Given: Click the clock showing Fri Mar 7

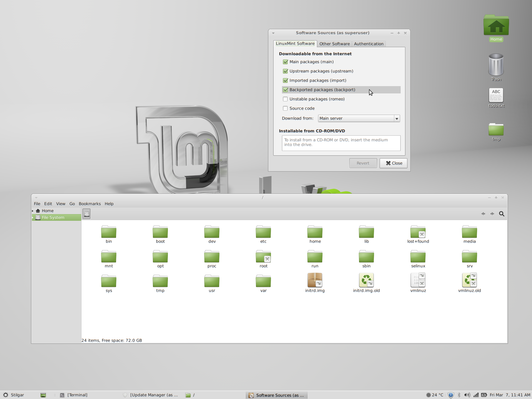Looking at the screenshot, I should [x=510, y=395].
